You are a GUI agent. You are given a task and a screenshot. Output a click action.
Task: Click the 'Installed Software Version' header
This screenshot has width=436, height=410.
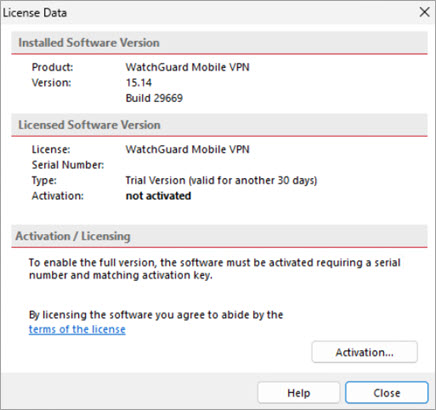click(89, 43)
